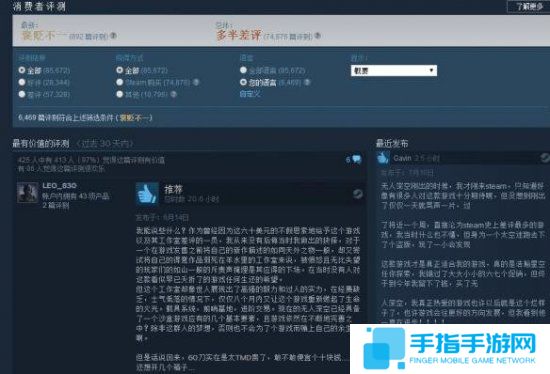The width and height of the screenshot is (550, 374).
Task: Click the thumbs-up 推荐 icon in LEO_830's review
Action: [x=147, y=193]
